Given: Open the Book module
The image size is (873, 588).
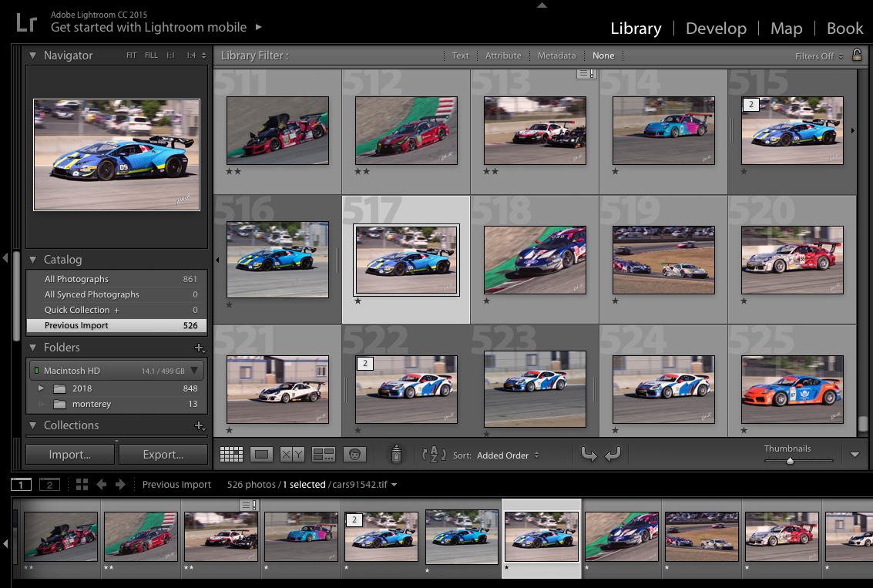Looking at the screenshot, I should (x=844, y=29).
